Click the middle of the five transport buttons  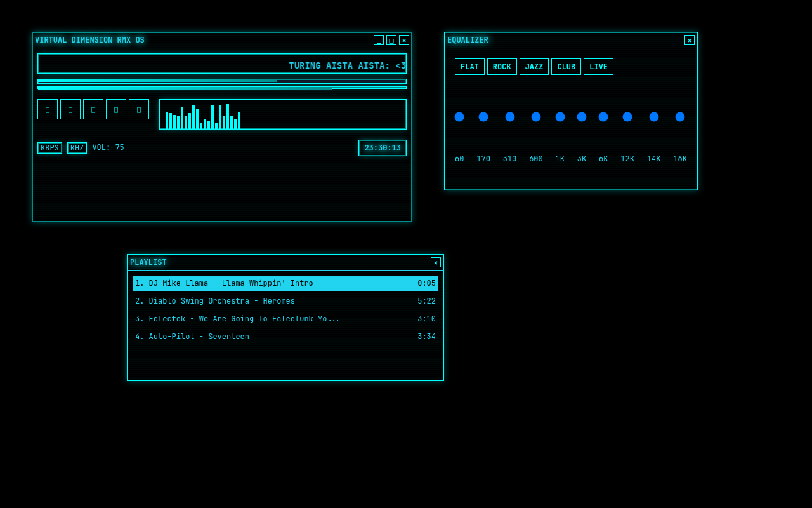93,109
